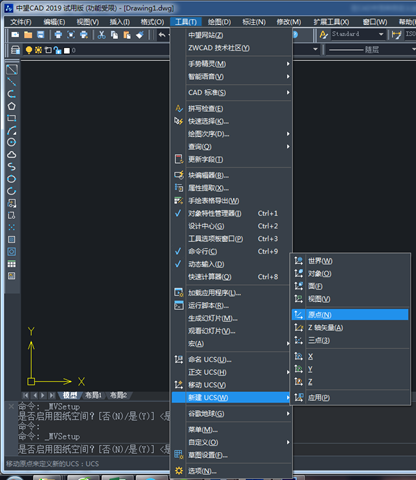416x480 pixels.
Task: Select the Polyline tool
Action: pos(12,94)
